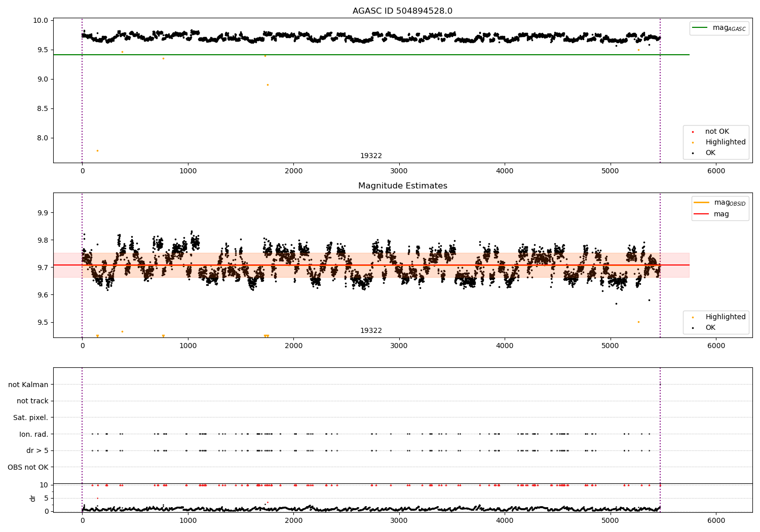Click '9.6' y tick in Magnitude Estimates plot
Image resolution: width=760 pixels, height=532 pixels.
pyautogui.click(x=43, y=295)
